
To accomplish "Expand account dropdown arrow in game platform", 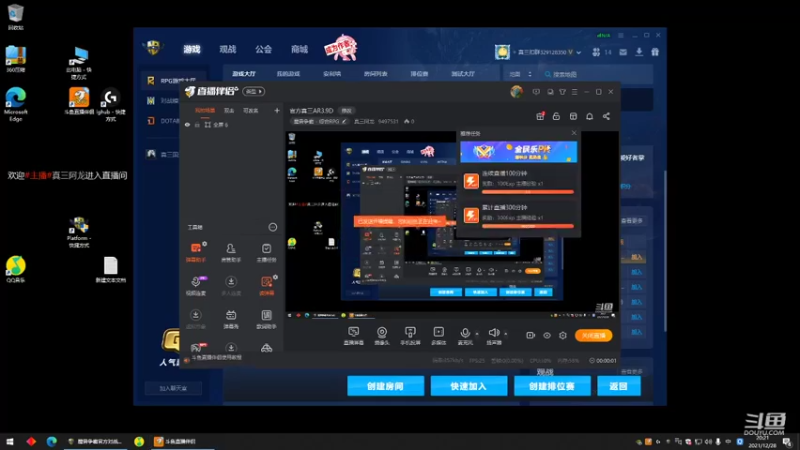I will (x=579, y=52).
